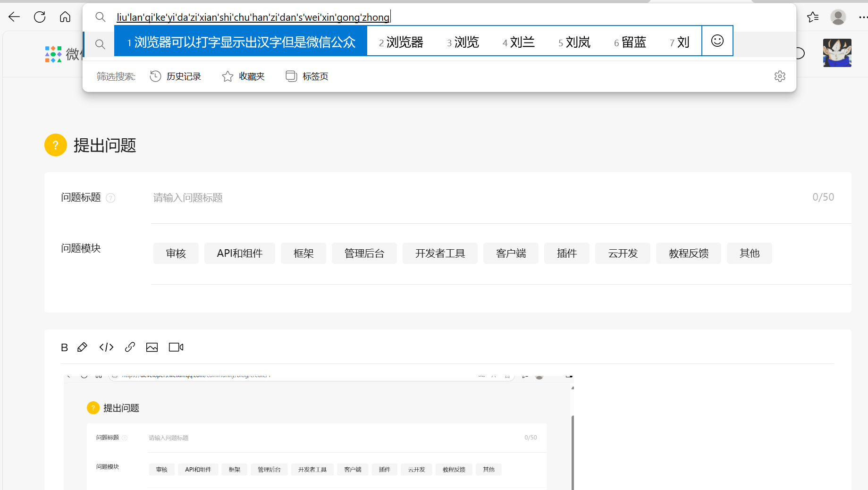Select the 教程反馈 module tag
The image size is (868, 490).
point(689,253)
